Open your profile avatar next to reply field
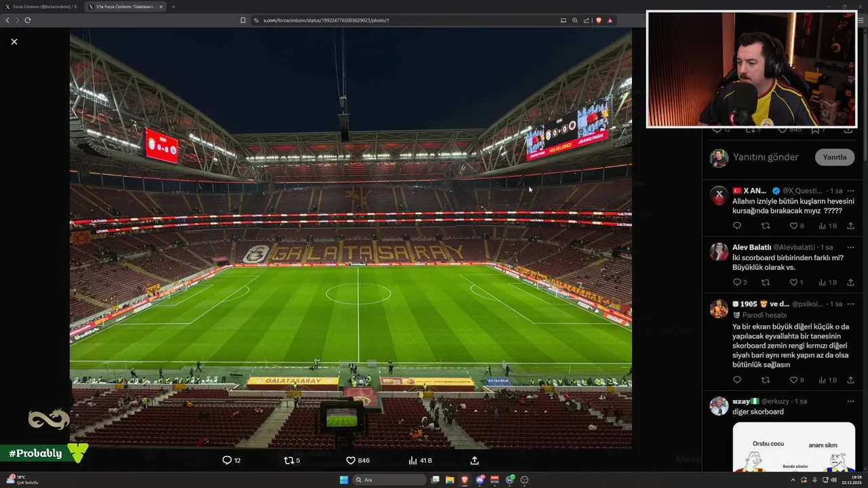Screen dimensions: 868x488 (x=719, y=158)
